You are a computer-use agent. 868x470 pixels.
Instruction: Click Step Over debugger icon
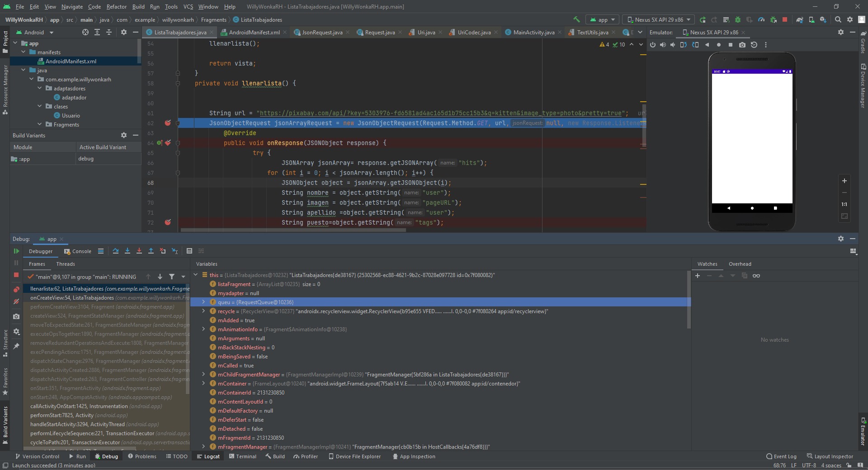(x=116, y=251)
